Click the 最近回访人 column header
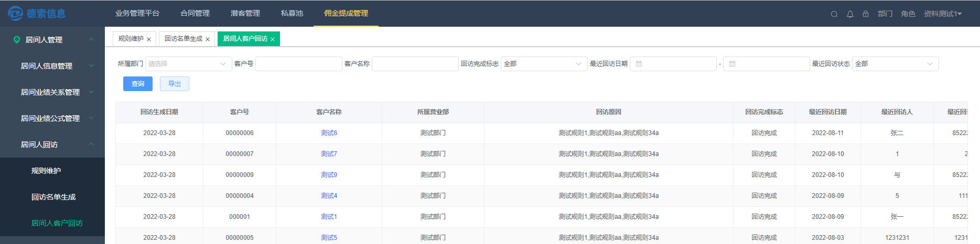Screen dimensions: 980x244 (x=897, y=112)
